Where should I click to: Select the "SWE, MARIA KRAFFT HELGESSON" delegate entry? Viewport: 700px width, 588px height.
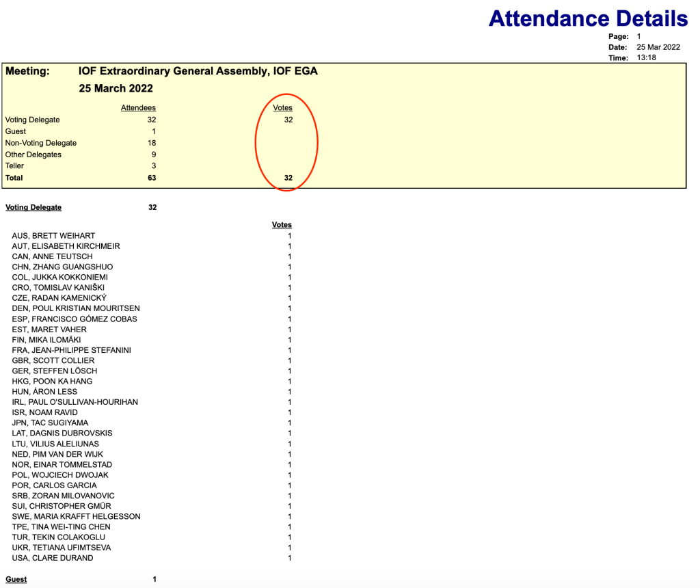click(76, 516)
